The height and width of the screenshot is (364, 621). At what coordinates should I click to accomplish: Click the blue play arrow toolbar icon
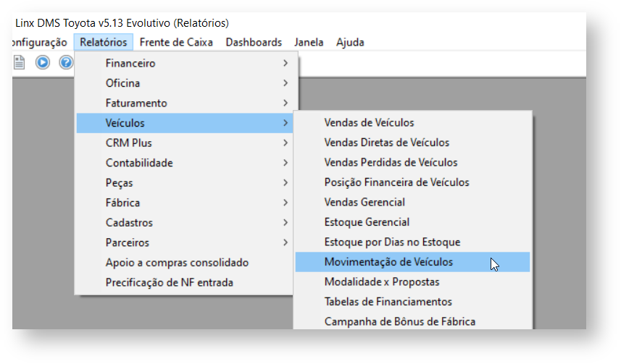[x=43, y=62]
